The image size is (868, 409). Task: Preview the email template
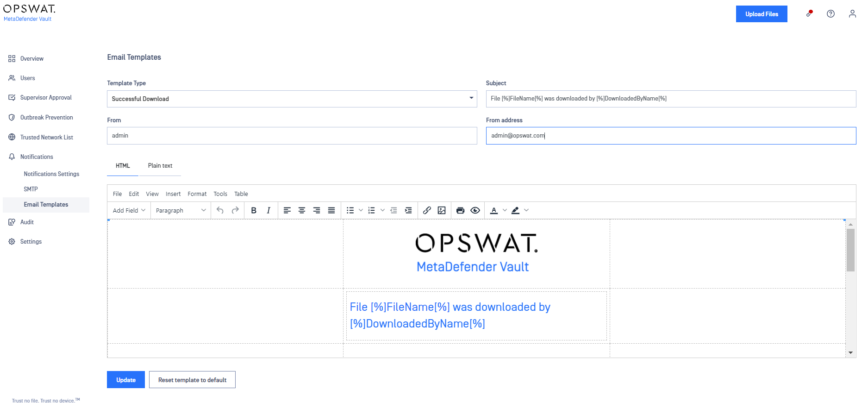pyautogui.click(x=475, y=210)
